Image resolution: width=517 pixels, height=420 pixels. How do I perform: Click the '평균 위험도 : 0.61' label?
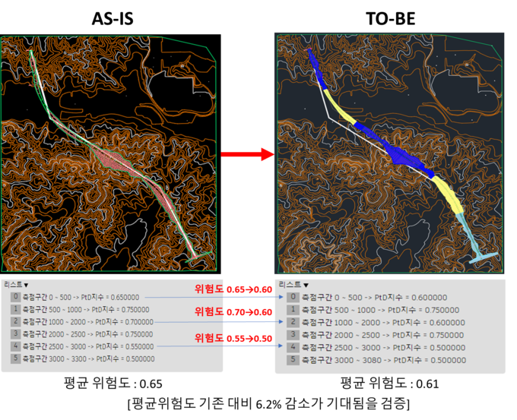click(x=389, y=384)
